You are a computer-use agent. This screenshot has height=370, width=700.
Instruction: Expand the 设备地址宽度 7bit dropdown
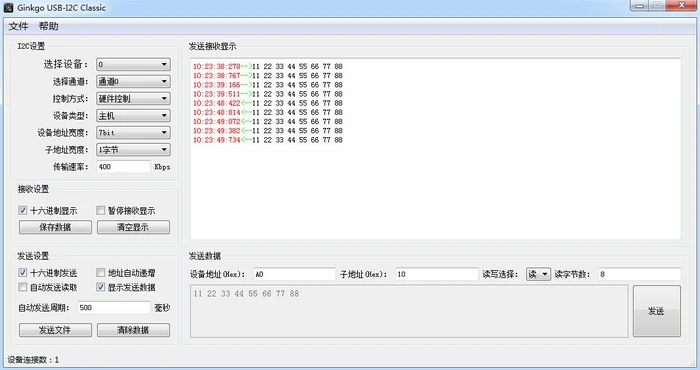[x=133, y=133]
